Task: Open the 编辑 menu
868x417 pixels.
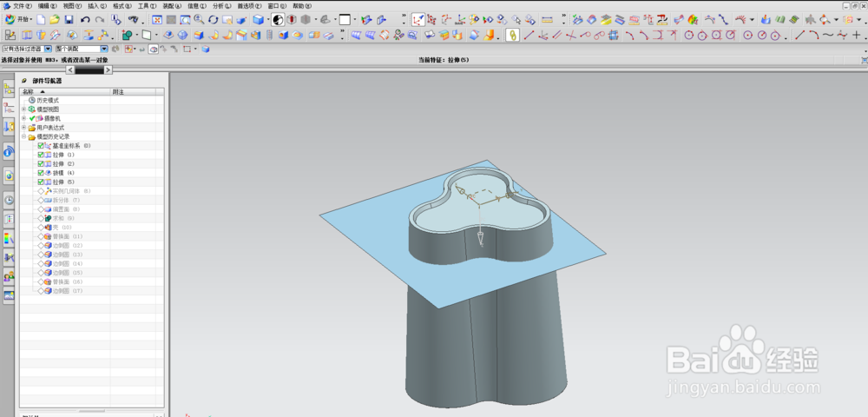Action: click(x=47, y=5)
